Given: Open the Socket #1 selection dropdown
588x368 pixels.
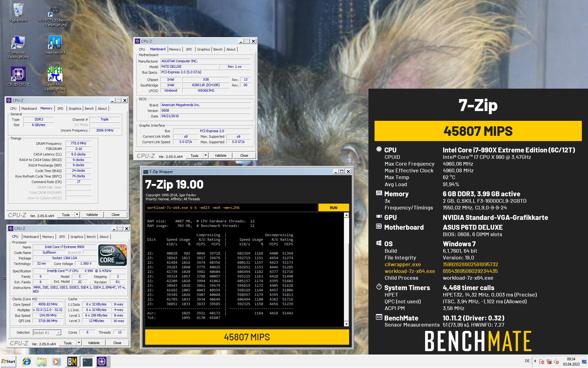Looking at the screenshot, I should click(x=58, y=332).
